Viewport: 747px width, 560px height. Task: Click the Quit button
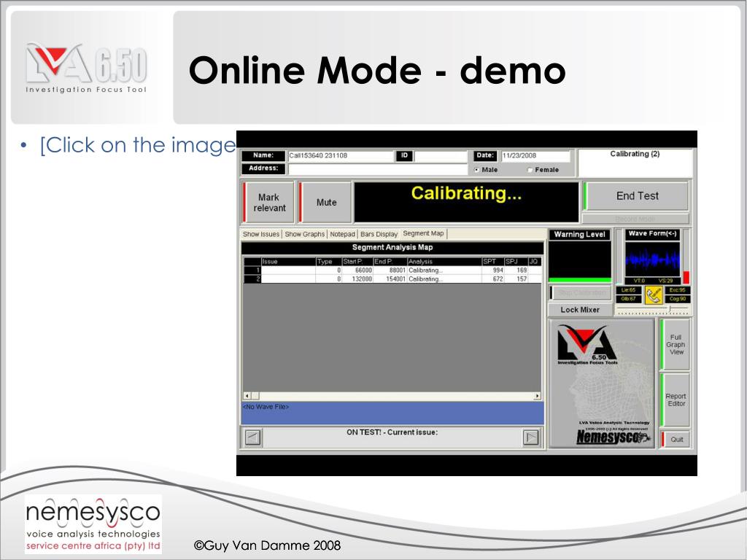676,440
